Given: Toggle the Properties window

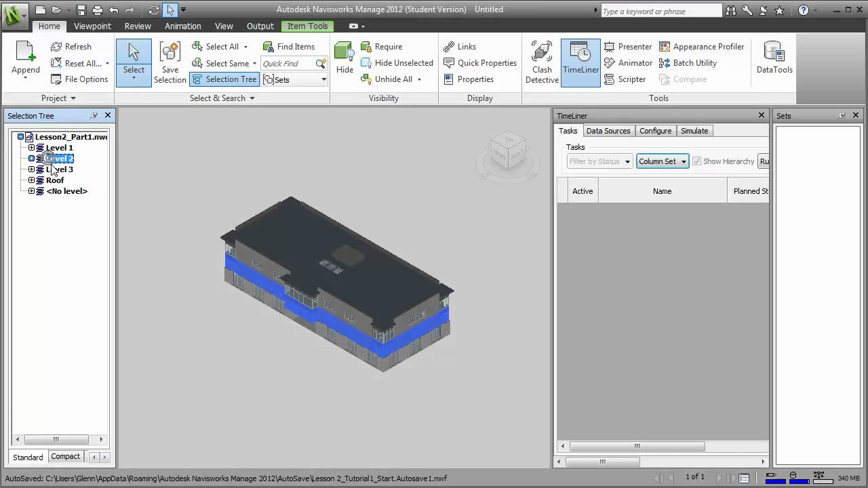Looking at the screenshot, I should 469,79.
